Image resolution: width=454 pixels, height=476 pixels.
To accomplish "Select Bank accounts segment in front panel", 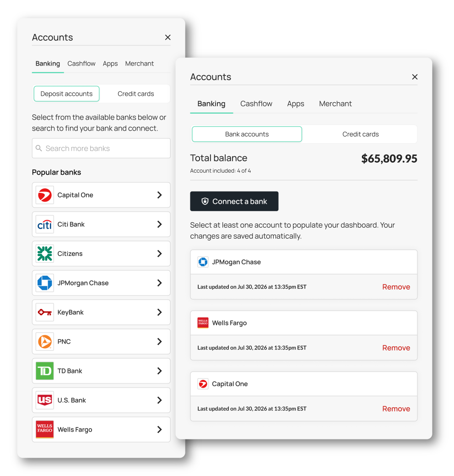I will 247,134.
